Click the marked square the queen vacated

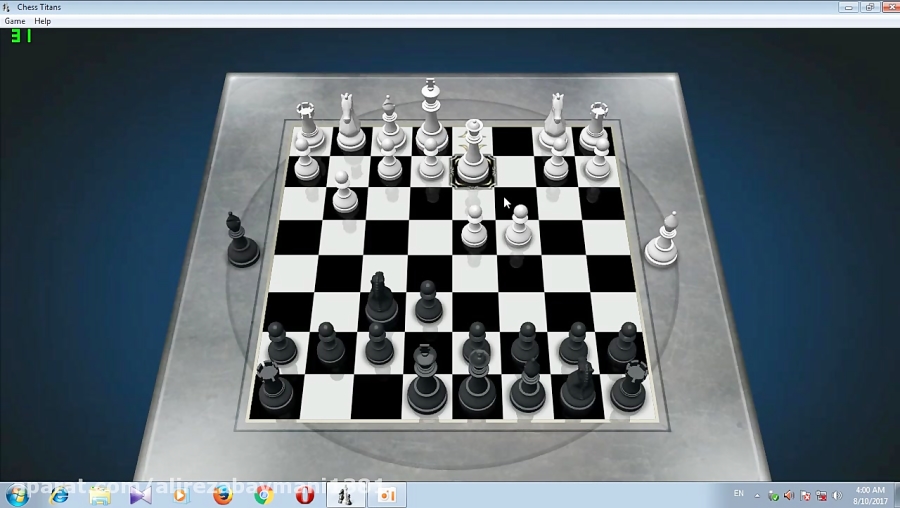click(x=471, y=140)
